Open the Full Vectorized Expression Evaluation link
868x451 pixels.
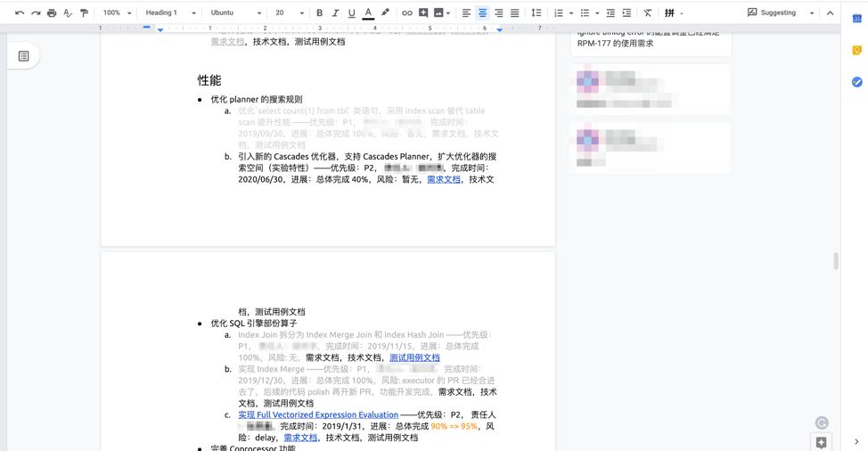click(x=318, y=414)
